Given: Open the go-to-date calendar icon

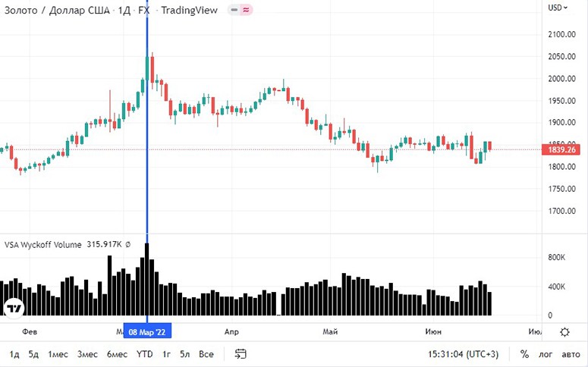Looking at the screenshot, I should tap(241, 354).
